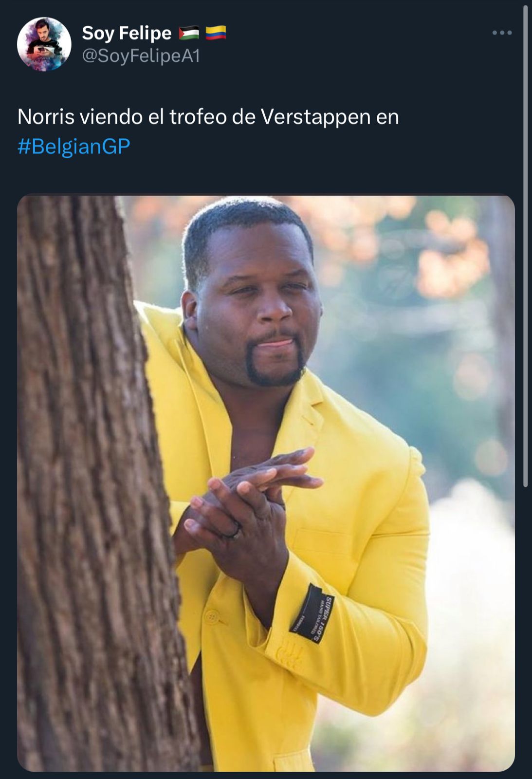Image resolution: width=532 pixels, height=779 pixels.
Task: Click the scrollbar track below the thumb
Action: coord(526,633)
